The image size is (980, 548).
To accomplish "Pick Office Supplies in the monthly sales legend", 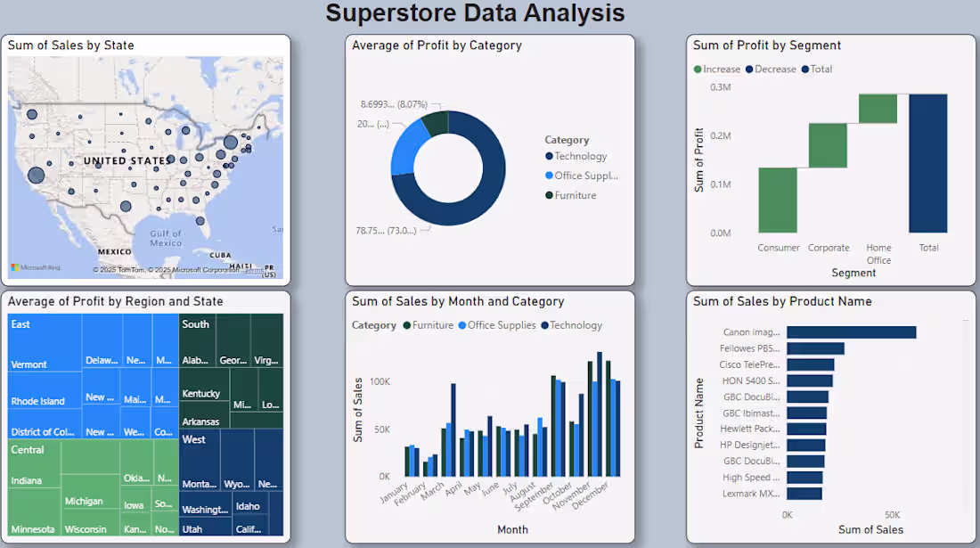I will [x=497, y=325].
